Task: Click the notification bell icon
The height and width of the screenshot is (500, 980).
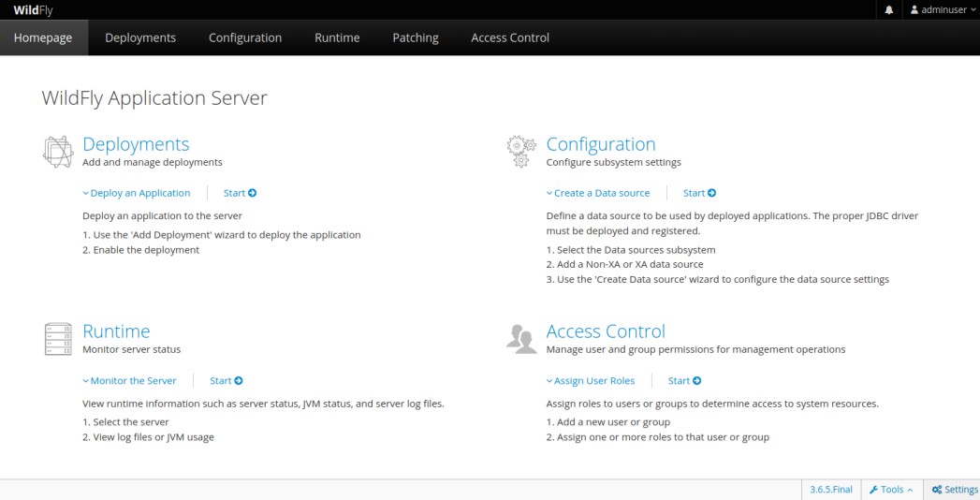Action: click(x=889, y=9)
